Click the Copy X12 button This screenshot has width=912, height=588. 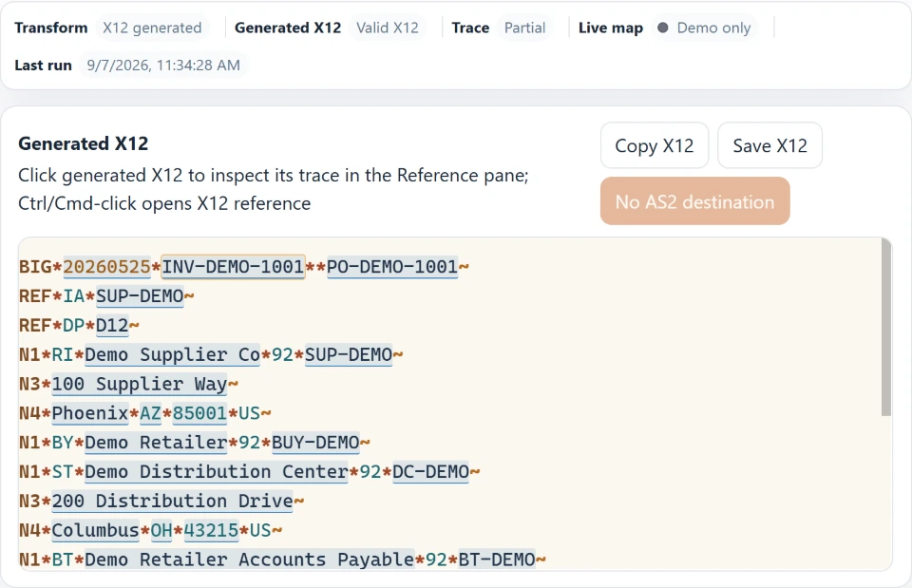(x=655, y=145)
